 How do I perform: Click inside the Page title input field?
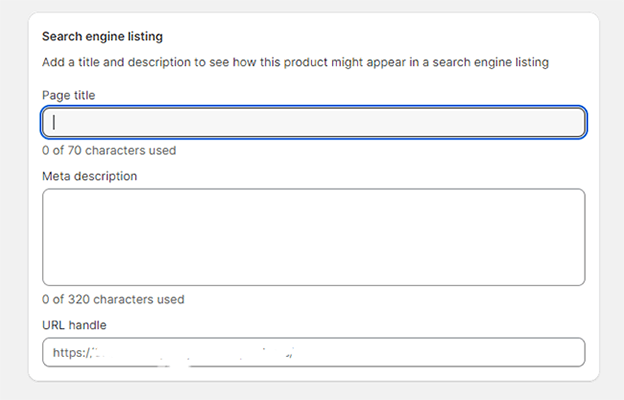coord(313,122)
